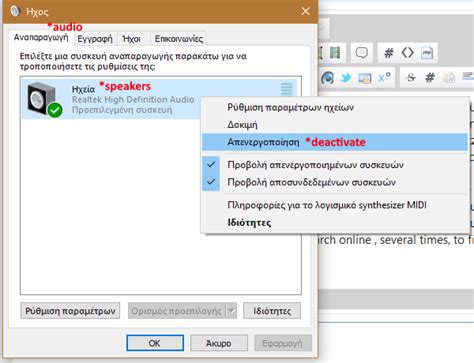
Task: Click the angle brackets HTML code icon
Action: tap(407, 53)
